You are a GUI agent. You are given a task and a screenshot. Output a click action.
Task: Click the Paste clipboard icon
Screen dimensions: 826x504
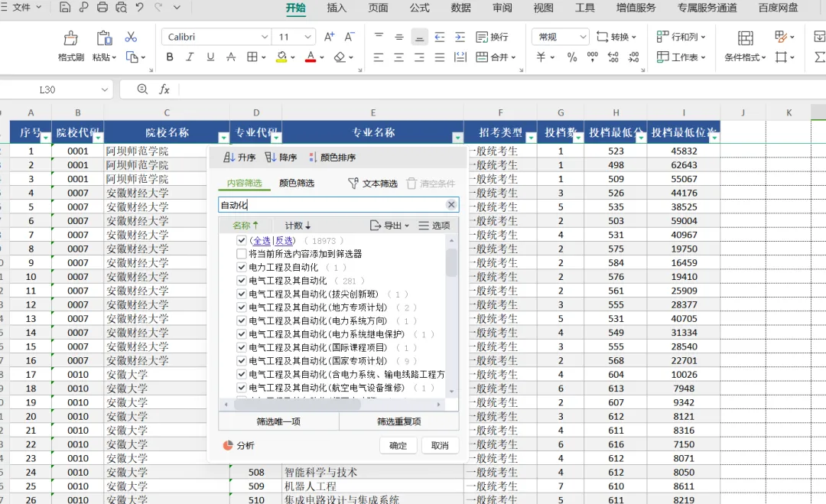104,38
